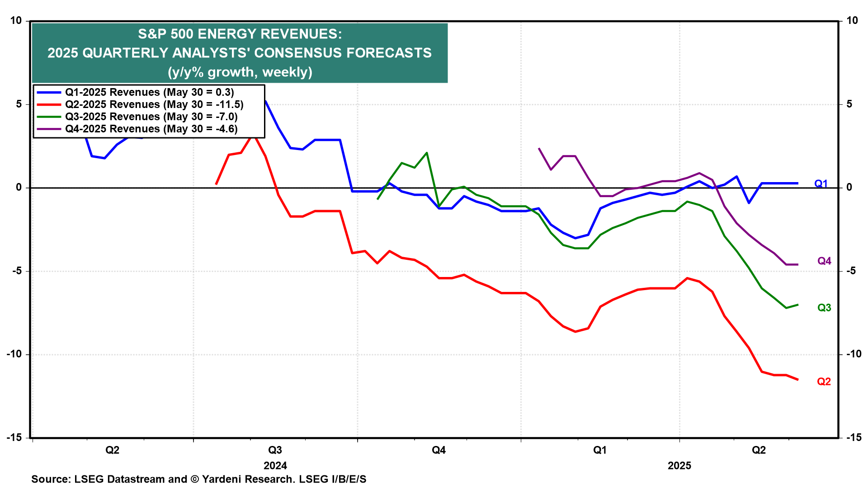Viewport: 868px width, 488px height.
Task: Click the purple Q4-2025 legend line swatch
Action: point(49,129)
